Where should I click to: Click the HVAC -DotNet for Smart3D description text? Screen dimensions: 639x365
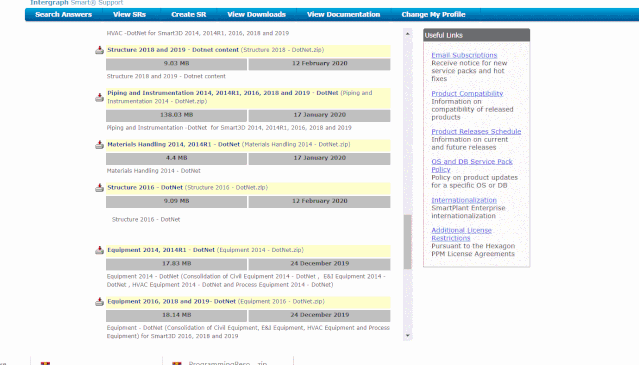tap(198, 33)
